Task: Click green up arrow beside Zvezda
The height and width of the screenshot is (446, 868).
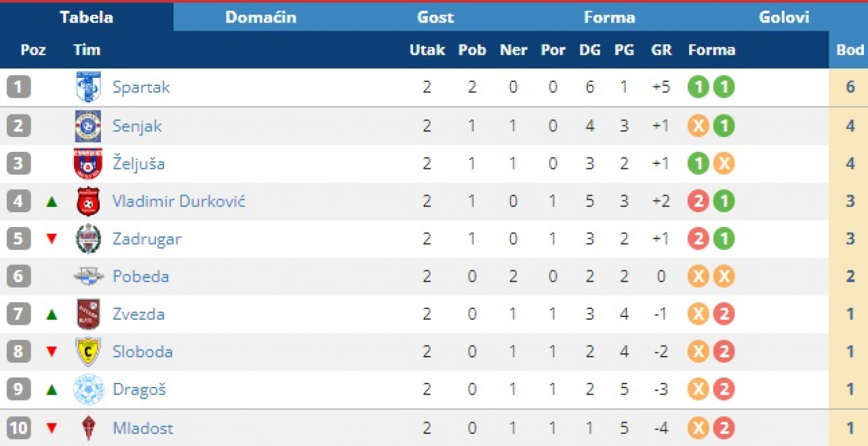Action: click(52, 315)
